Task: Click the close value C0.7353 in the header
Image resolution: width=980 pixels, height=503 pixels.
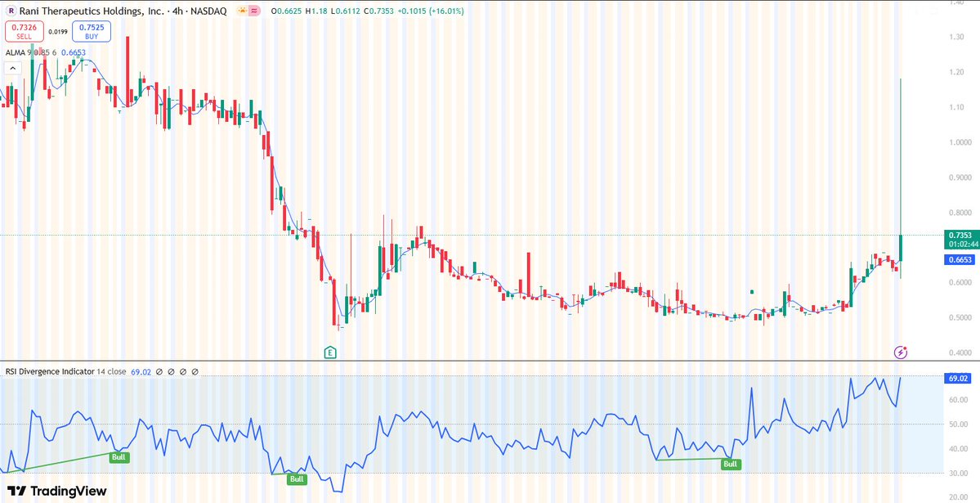Action: pyautogui.click(x=378, y=11)
